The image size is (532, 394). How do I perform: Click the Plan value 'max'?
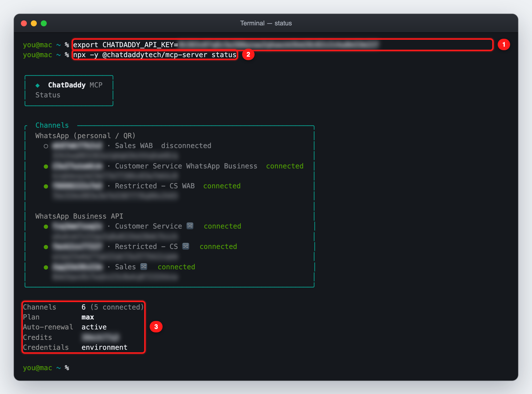(88, 317)
